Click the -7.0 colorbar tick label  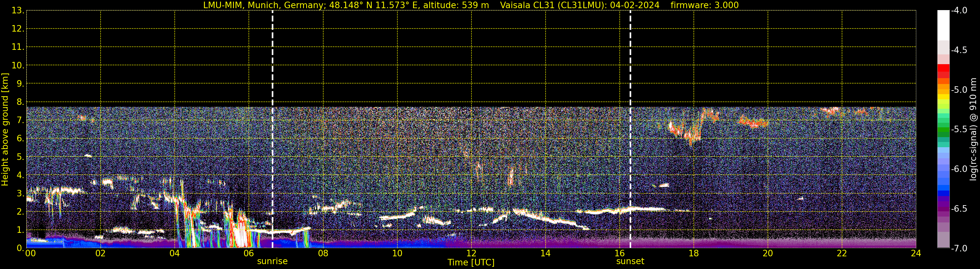pyautogui.click(x=959, y=248)
